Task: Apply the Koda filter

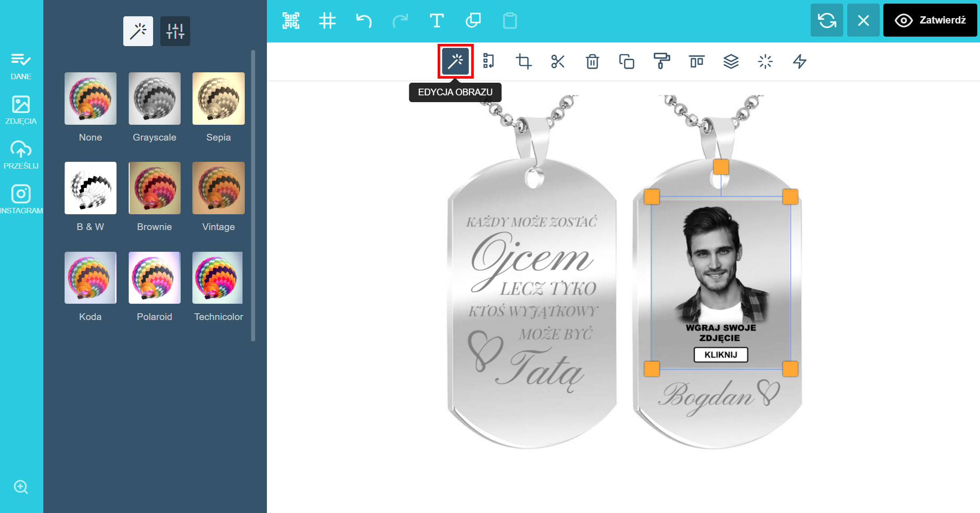Action: [x=90, y=278]
